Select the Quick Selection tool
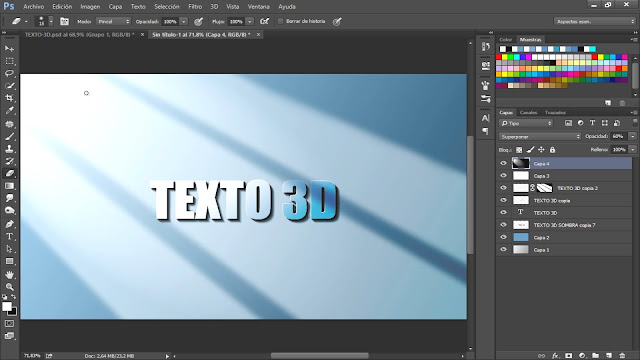Image resolution: width=640 pixels, height=360 pixels. (9, 86)
